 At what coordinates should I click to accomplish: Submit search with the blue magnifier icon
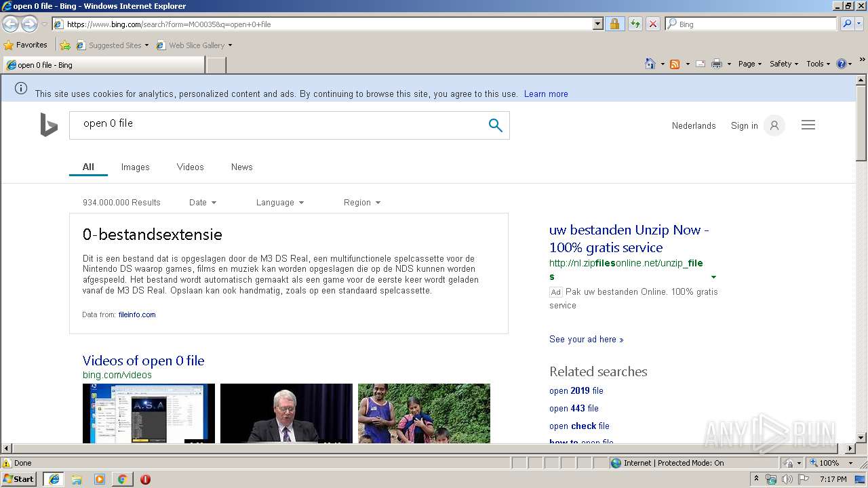point(496,125)
